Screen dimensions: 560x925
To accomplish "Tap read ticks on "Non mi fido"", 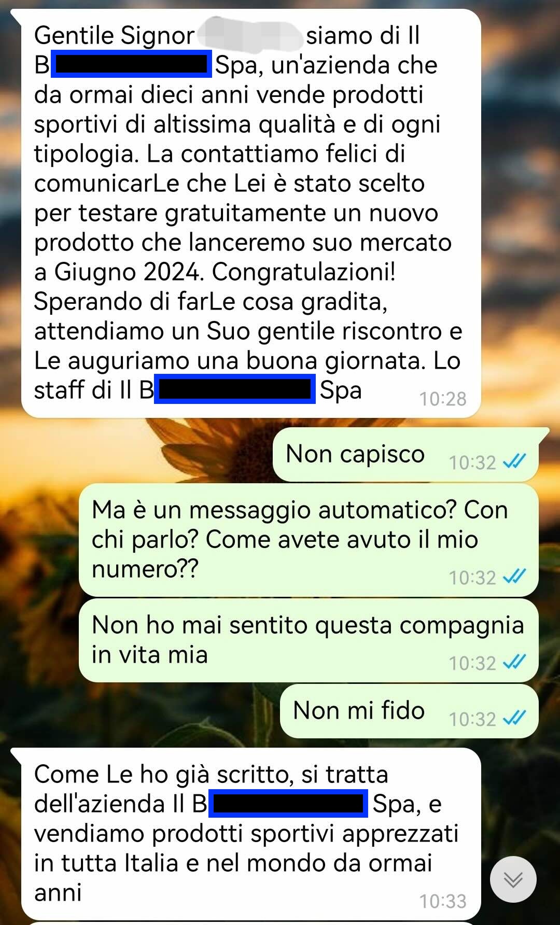I will click(514, 718).
